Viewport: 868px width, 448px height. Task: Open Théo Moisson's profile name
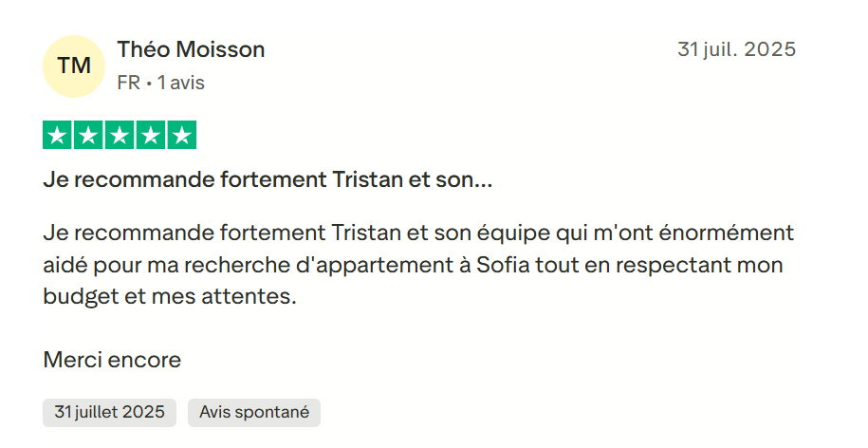tap(191, 49)
